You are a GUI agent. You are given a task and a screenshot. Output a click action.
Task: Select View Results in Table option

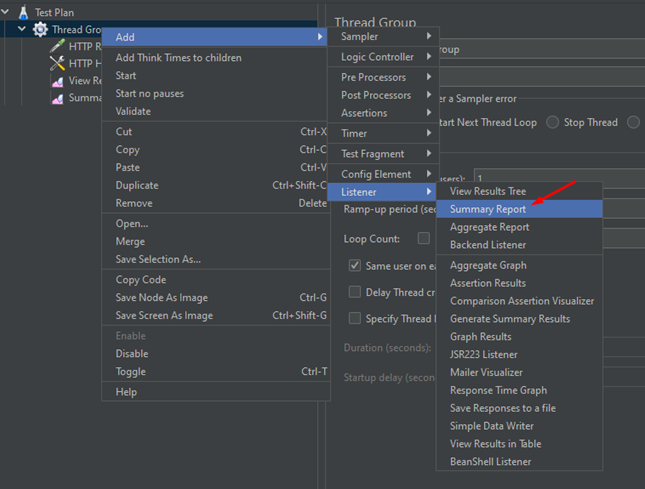(495, 444)
